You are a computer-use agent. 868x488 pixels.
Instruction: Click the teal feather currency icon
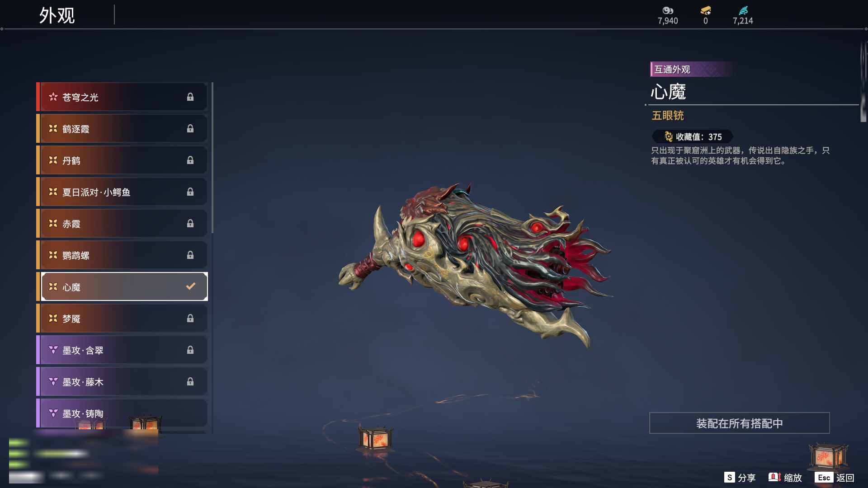tap(743, 10)
